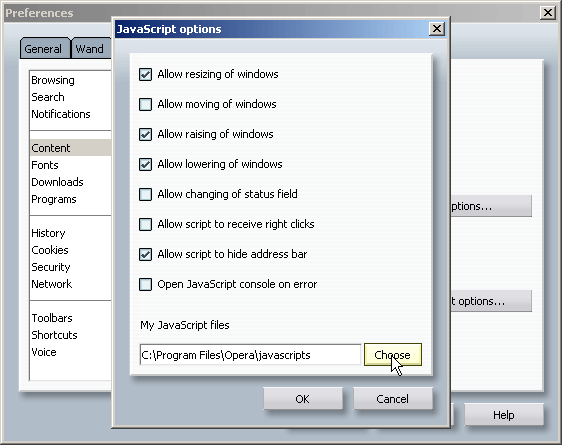The image size is (562, 445).
Task: Uncheck Allow resizing of windows
Action: (145, 75)
